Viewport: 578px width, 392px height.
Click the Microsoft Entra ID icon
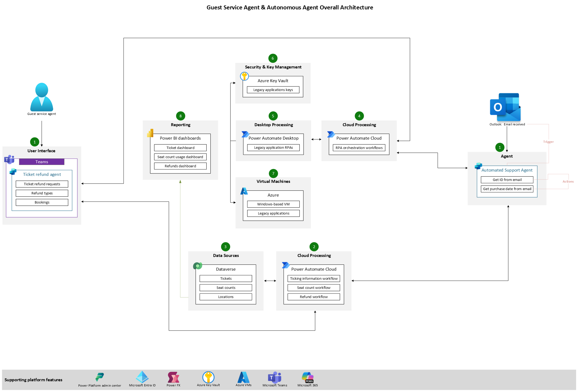142,377
